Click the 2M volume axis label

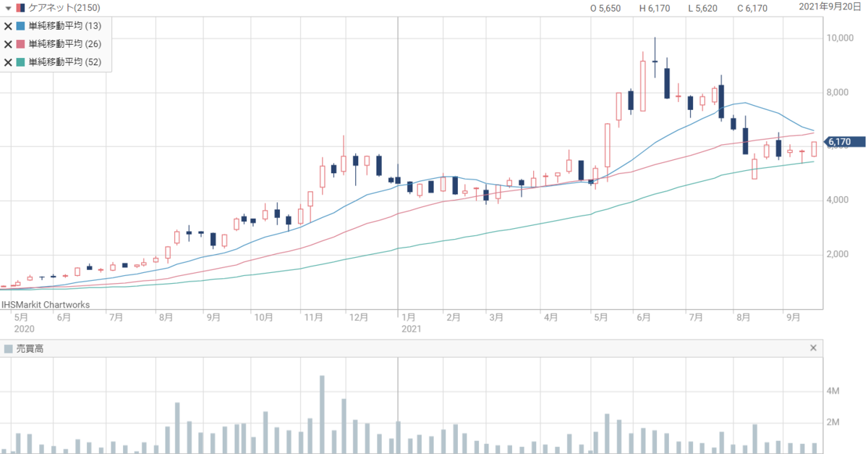[x=833, y=422]
